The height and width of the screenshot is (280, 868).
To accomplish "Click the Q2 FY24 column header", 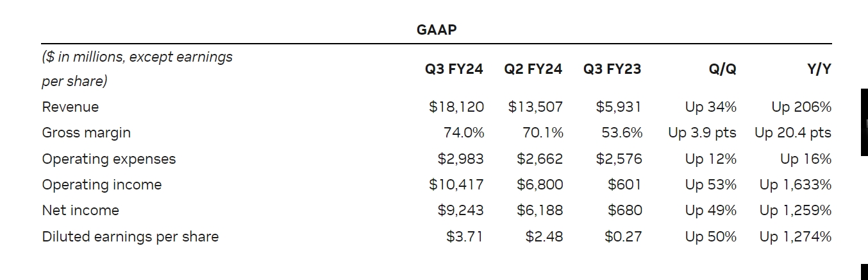I will (533, 69).
